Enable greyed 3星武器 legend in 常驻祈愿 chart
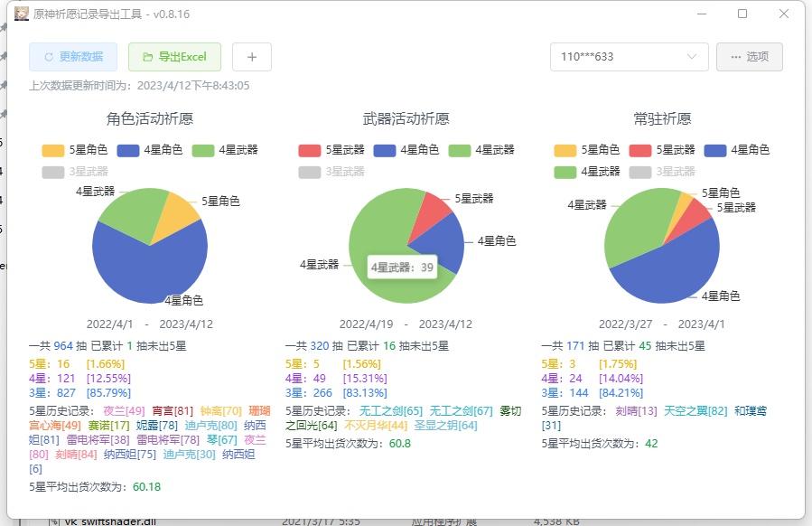The image size is (812, 526). click(x=662, y=172)
